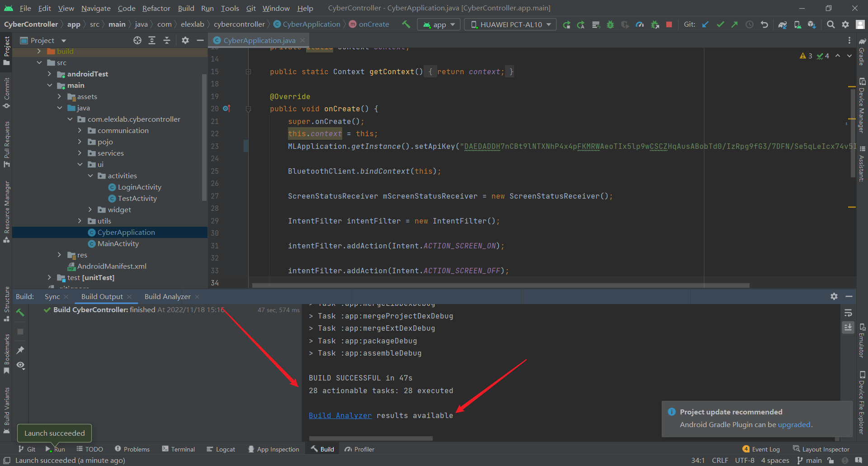This screenshot has width=868, height=466.
Task: Collapse the activities package
Action: point(90,176)
